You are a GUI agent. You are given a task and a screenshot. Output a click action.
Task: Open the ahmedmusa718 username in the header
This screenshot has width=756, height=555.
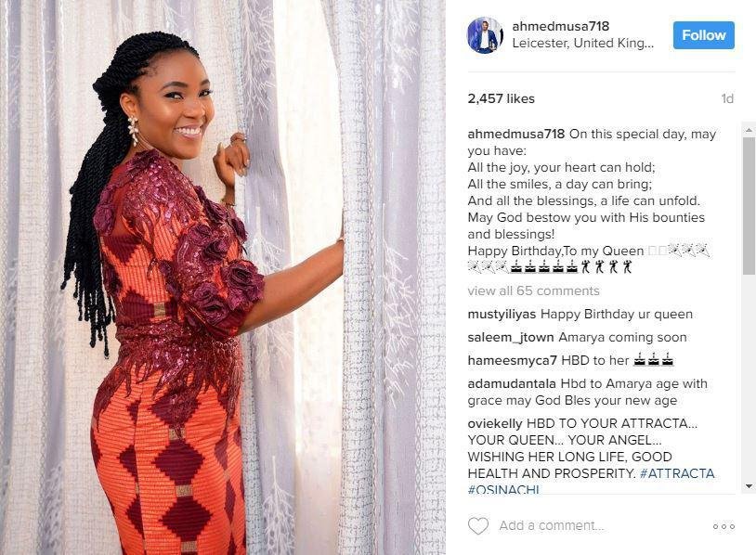point(560,26)
